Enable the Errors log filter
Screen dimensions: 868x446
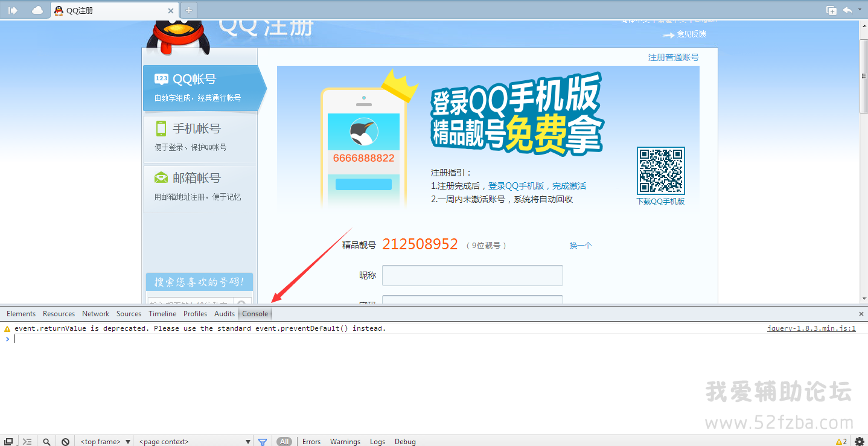coord(311,441)
